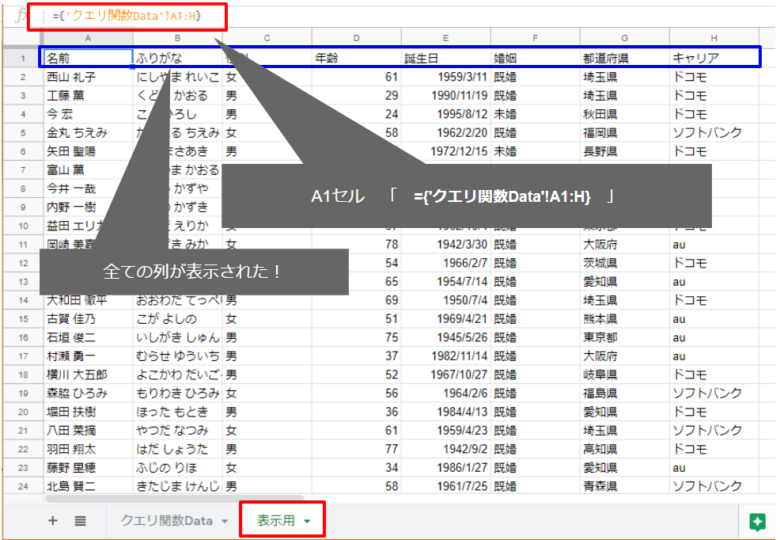The width and height of the screenshot is (780, 540).
Task: Click age cell 78 in row 11
Action: [x=356, y=245]
